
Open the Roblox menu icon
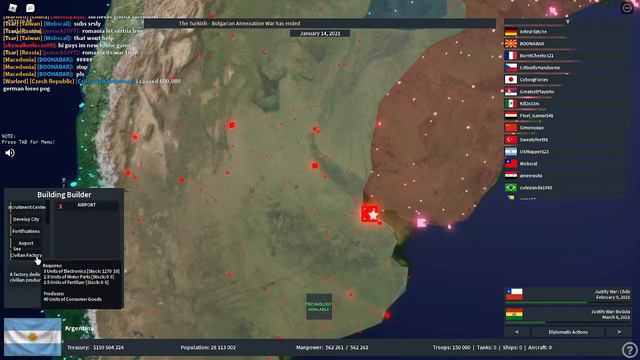[13, 7]
